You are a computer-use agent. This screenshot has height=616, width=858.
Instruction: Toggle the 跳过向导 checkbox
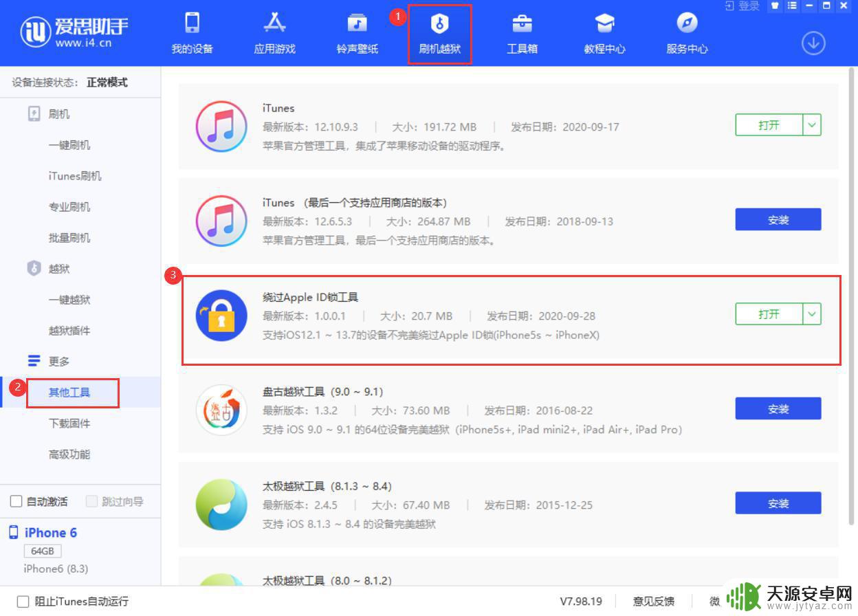pos(91,502)
